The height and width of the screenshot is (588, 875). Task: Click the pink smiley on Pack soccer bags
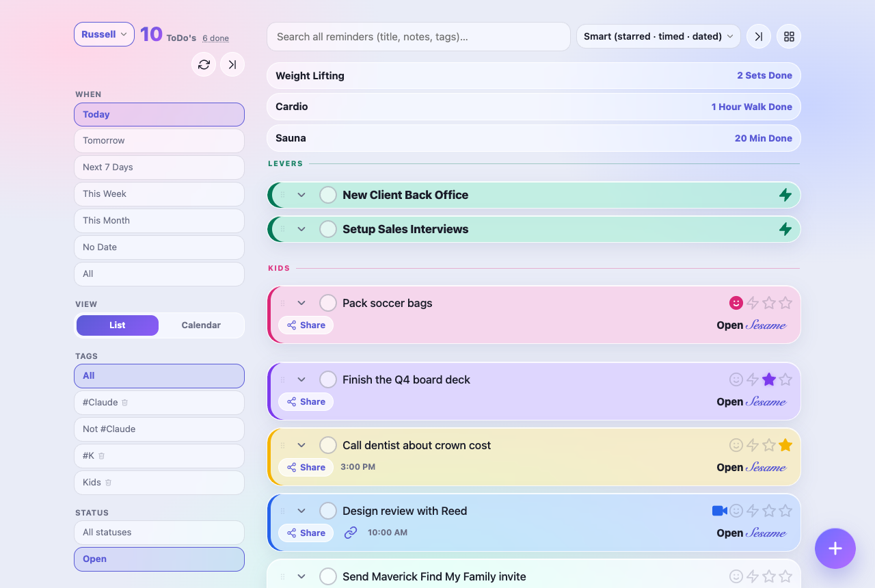pos(736,303)
